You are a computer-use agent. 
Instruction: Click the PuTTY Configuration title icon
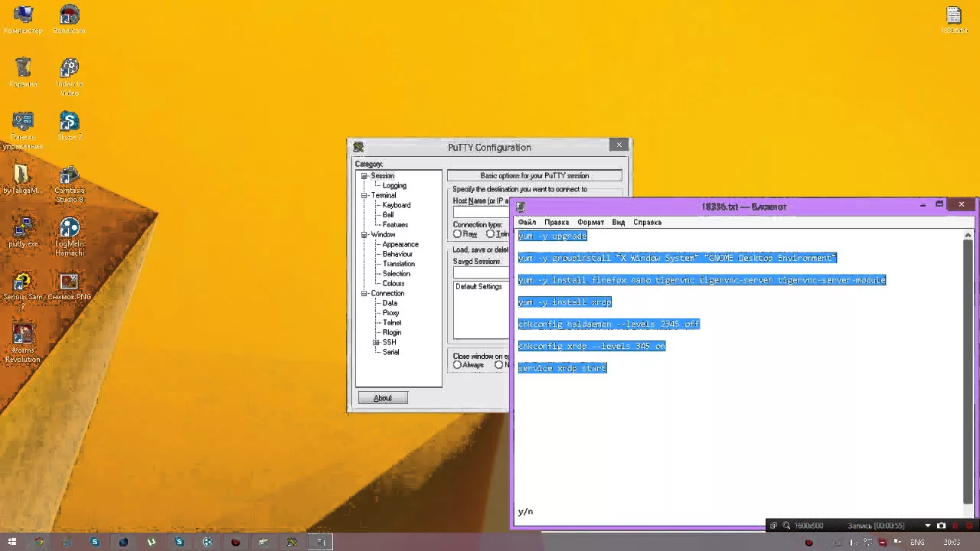tap(358, 147)
